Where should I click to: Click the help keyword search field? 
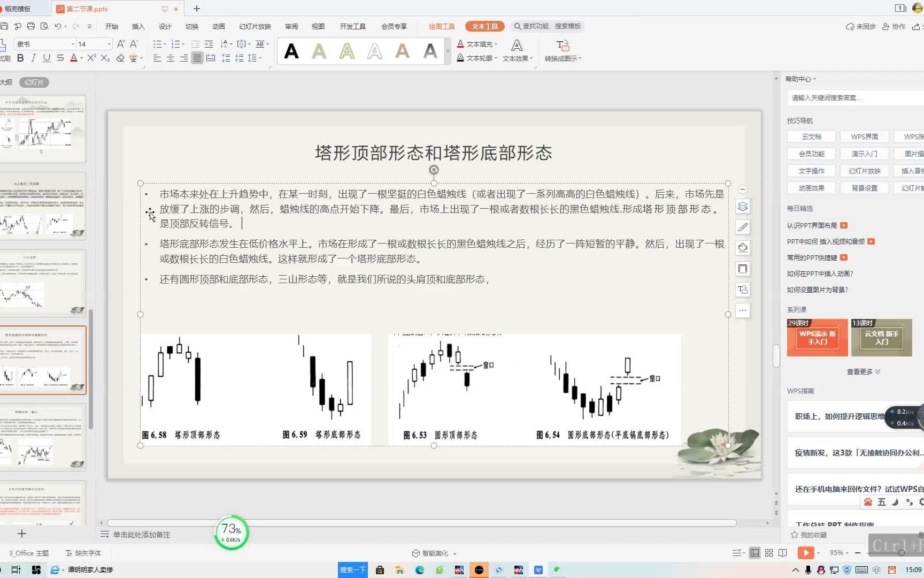pos(856,97)
